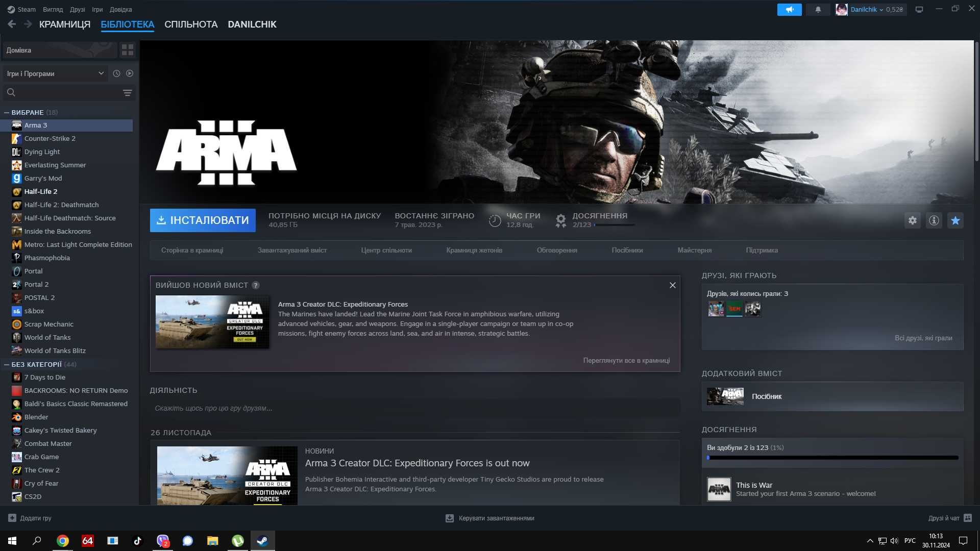This screenshot has width=980, height=551.
Task: Open the Домівка home button
Action: point(59,50)
